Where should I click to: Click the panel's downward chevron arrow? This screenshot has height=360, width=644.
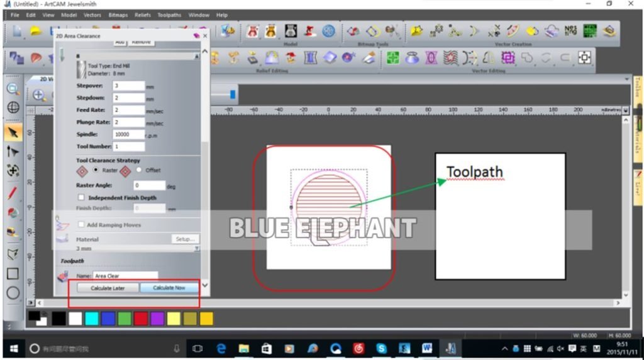pyautogui.click(x=205, y=285)
